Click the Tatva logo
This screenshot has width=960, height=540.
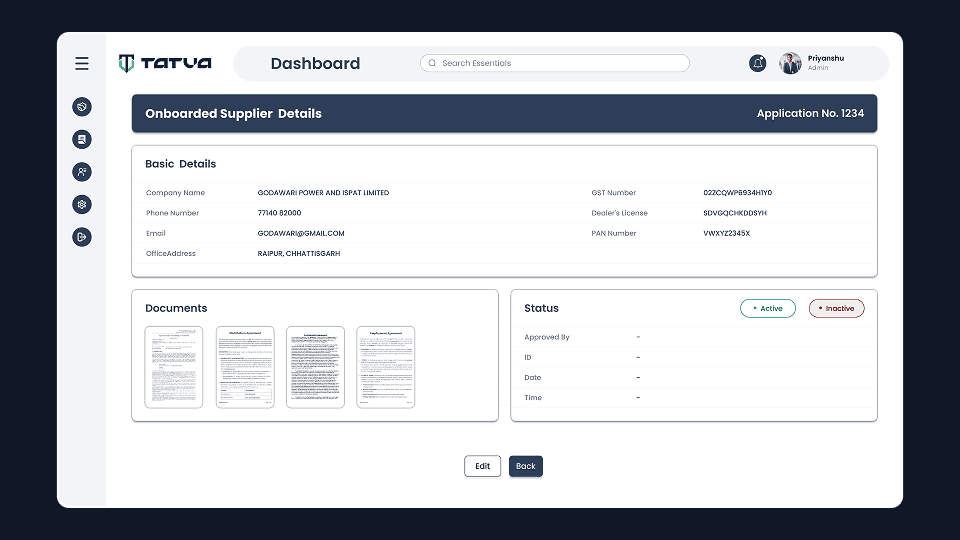click(165, 63)
